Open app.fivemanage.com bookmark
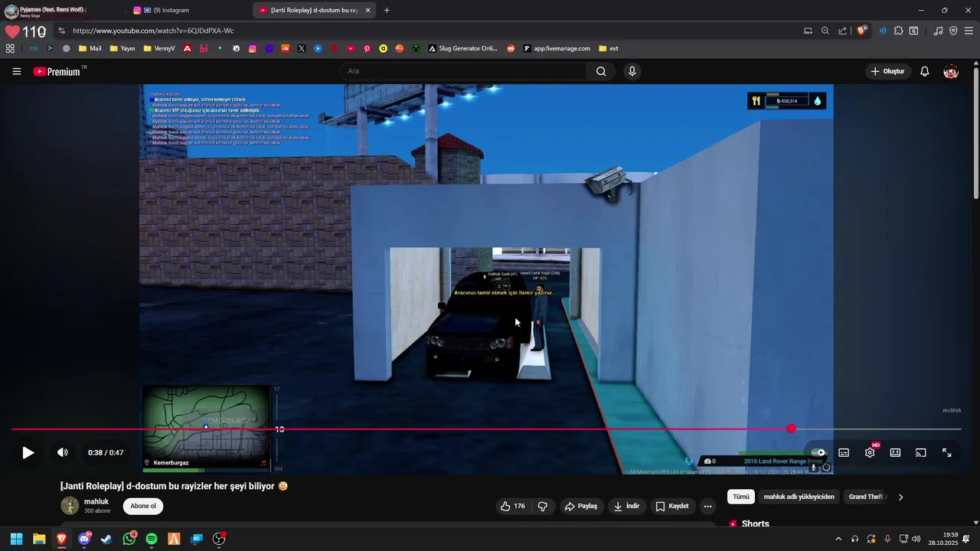 pos(557,48)
